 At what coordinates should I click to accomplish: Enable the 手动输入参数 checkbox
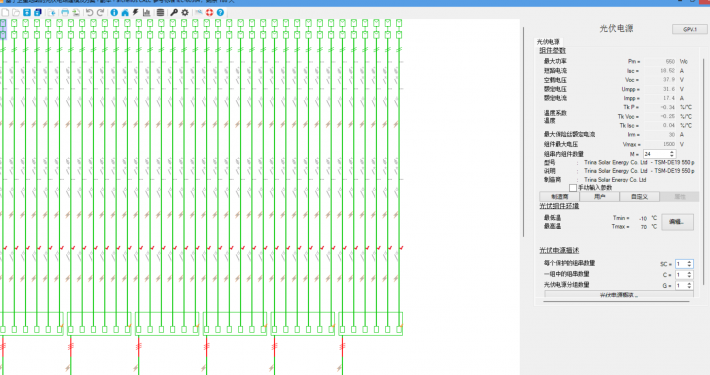point(573,188)
